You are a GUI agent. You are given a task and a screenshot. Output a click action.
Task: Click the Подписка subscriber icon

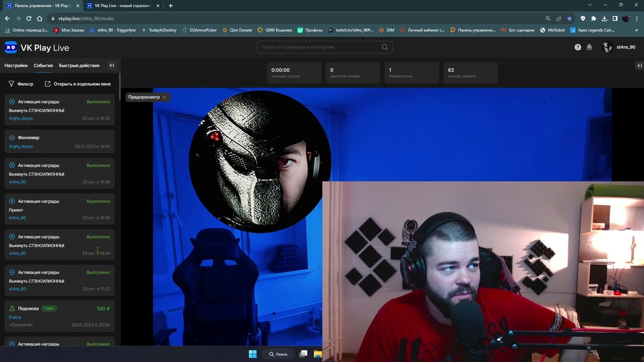12,309
